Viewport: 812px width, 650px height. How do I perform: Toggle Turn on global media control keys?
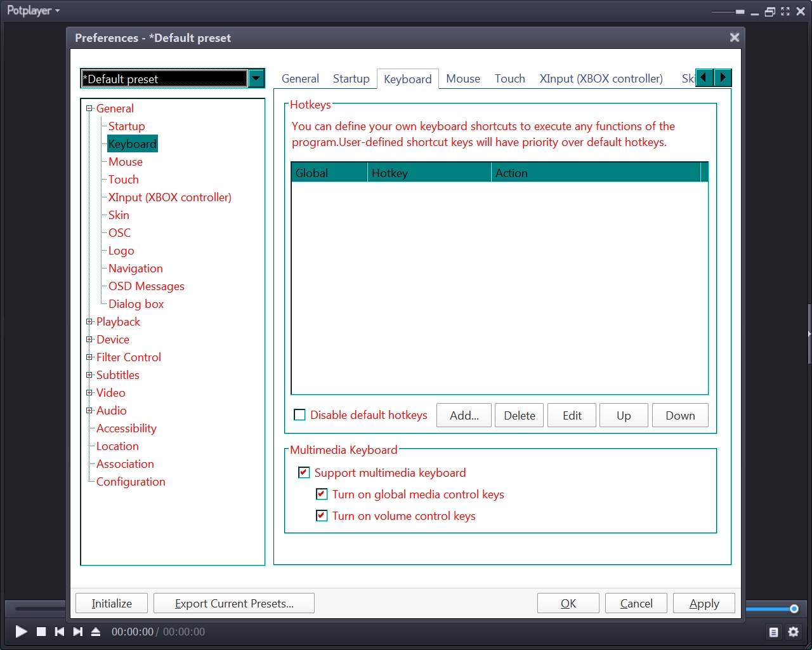pyautogui.click(x=322, y=494)
